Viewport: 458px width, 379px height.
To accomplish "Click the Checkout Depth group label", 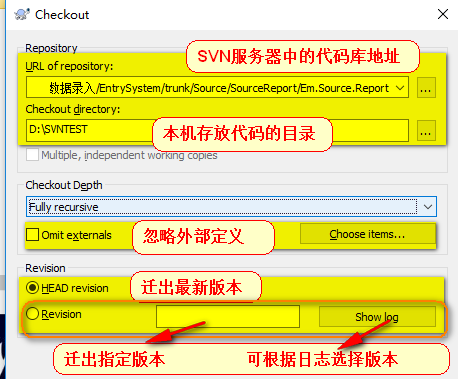I will pyautogui.click(x=64, y=185).
